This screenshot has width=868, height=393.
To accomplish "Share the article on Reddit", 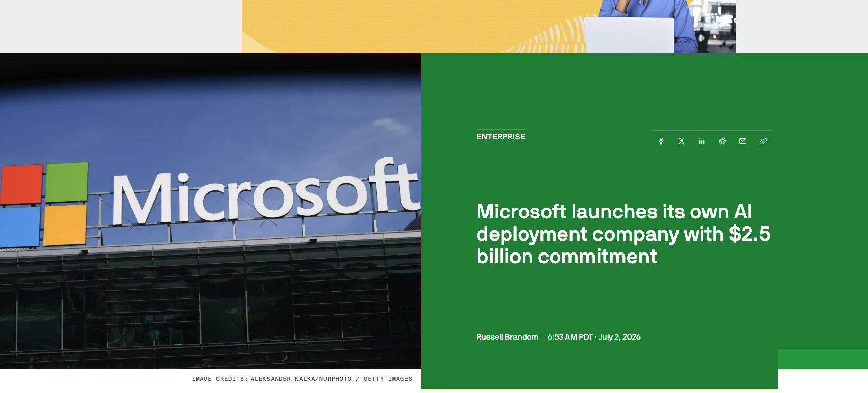I will click(722, 141).
